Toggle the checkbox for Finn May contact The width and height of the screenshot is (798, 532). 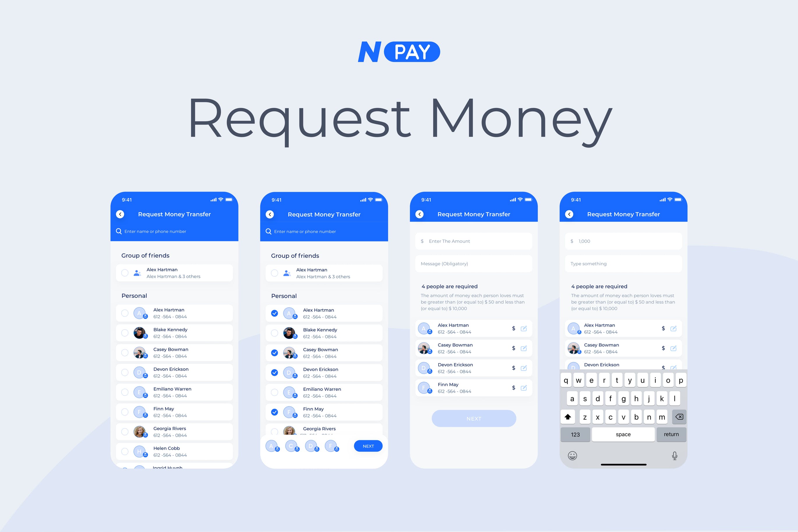pyautogui.click(x=124, y=411)
